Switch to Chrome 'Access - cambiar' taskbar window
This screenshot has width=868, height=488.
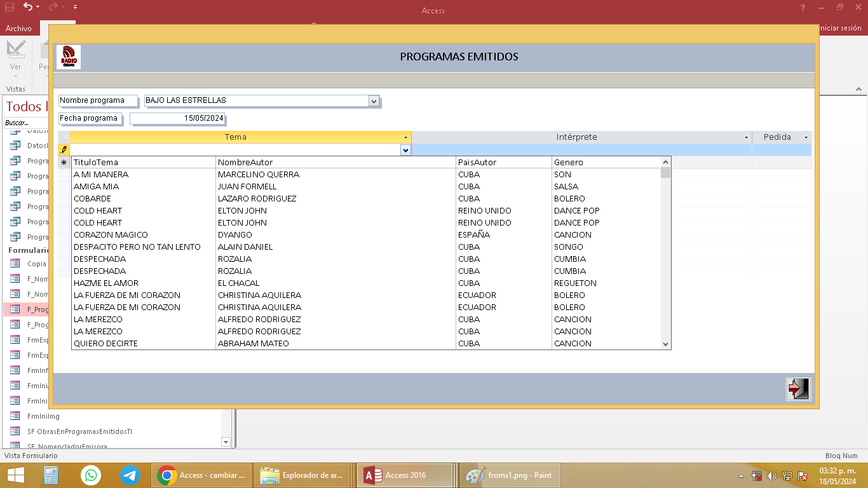pos(202,475)
